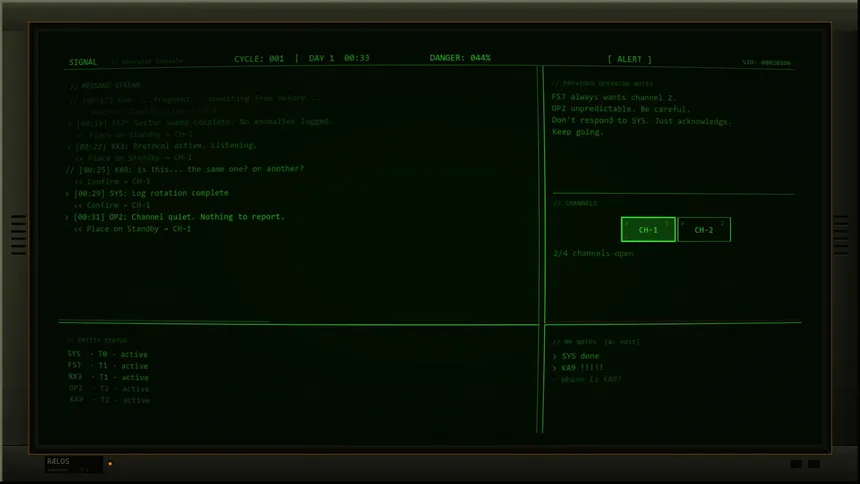Click the 'SYS done' note entry
This screenshot has height=484, width=860.
coord(576,356)
